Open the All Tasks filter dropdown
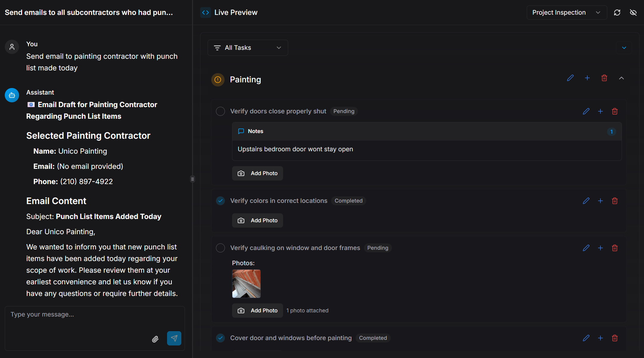The width and height of the screenshot is (644, 358). (x=248, y=48)
